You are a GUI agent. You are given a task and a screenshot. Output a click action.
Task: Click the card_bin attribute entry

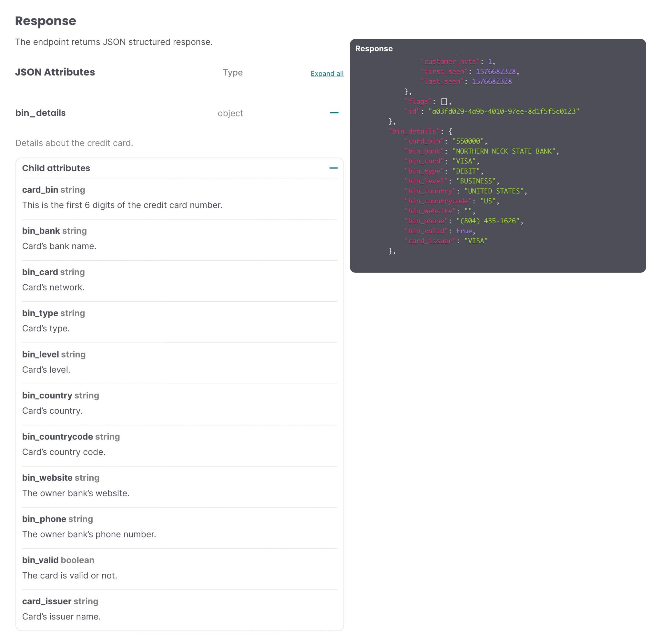click(x=40, y=190)
